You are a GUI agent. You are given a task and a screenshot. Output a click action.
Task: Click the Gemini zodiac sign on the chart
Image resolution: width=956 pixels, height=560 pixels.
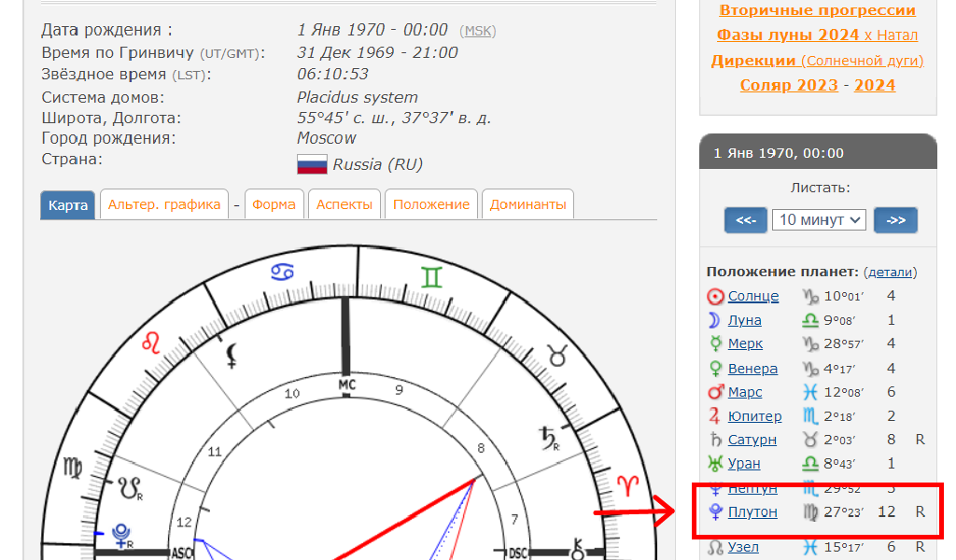pos(431,278)
